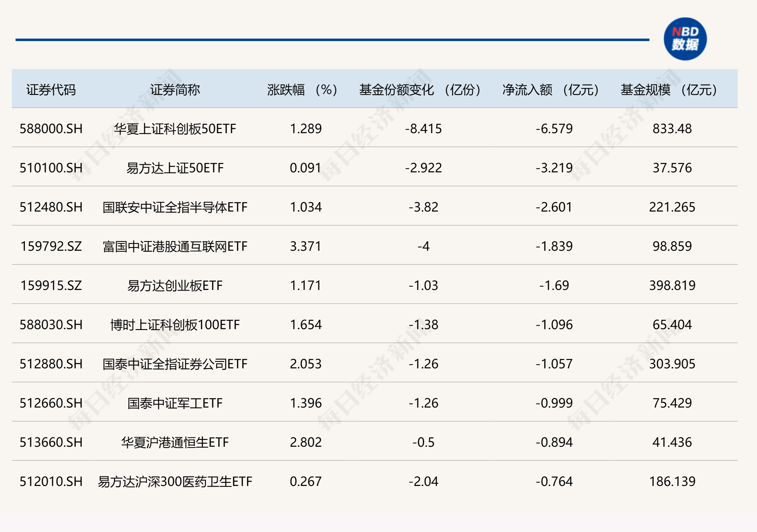Select code cell 512480.SH
The image size is (757, 532).
[51, 207]
